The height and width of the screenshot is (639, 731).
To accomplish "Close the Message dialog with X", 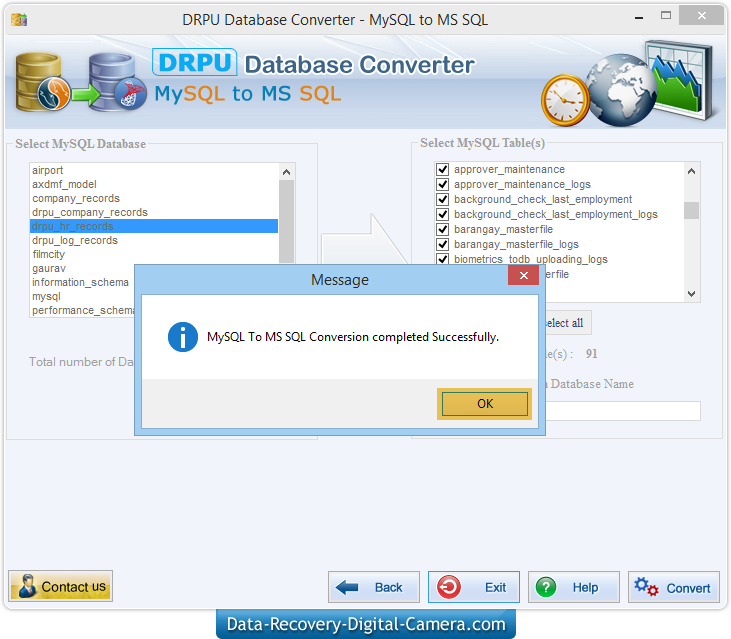I will 524,275.
